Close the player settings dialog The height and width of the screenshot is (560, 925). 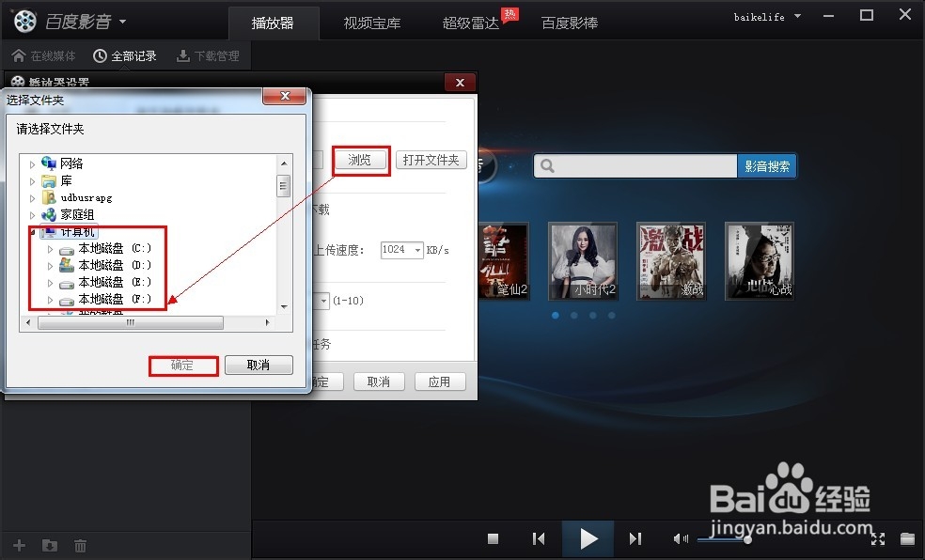pos(460,83)
